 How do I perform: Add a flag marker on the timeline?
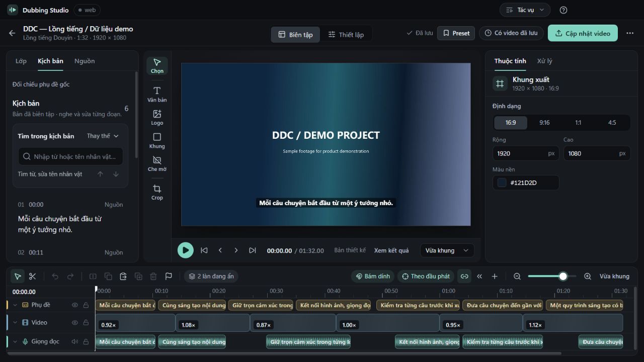[169, 276]
